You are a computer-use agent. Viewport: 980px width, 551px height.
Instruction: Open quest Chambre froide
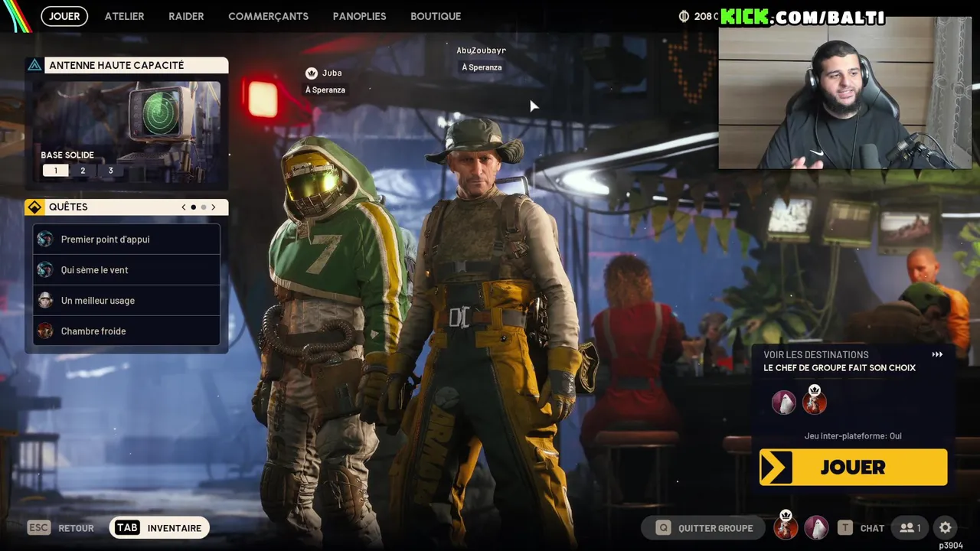(127, 331)
